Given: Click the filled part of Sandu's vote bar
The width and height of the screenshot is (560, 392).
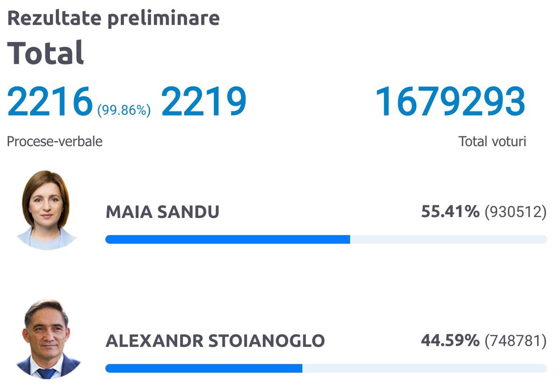Looking at the screenshot, I should click(x=228, y=239).
